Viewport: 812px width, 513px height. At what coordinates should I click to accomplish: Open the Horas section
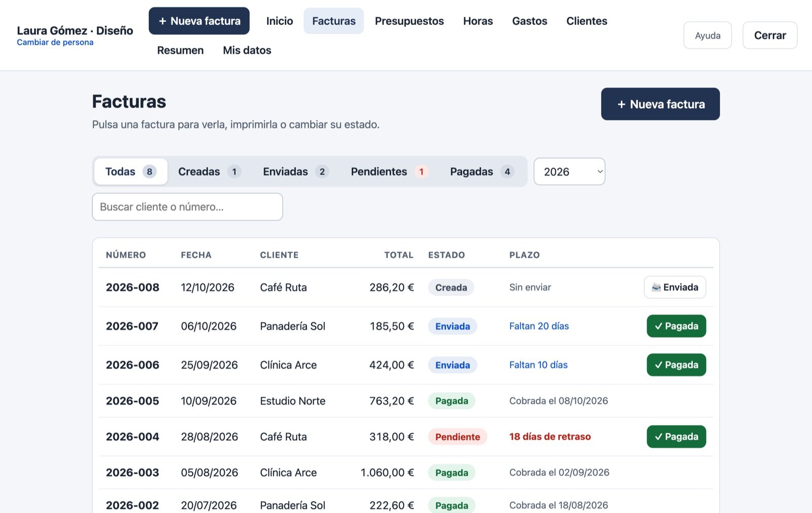coord(478,21)
